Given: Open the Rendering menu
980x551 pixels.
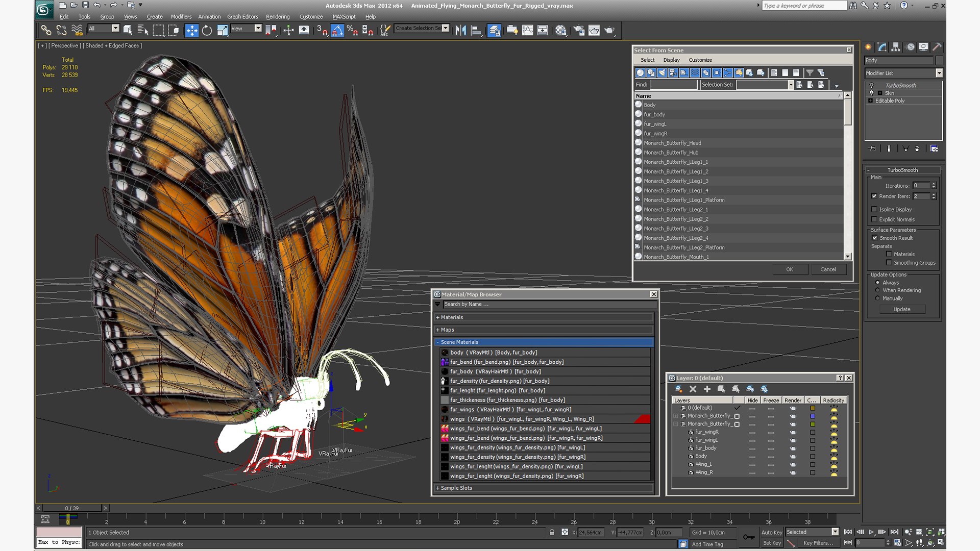Looking at the screenshot, I should point(278,17).
